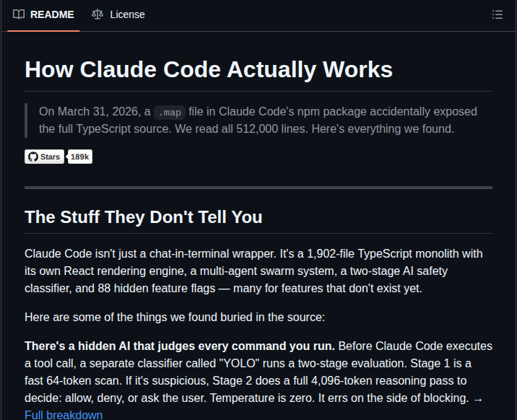Click the quote starting On March 31, 2026
The image size is (517, 420).
[258, 121]
